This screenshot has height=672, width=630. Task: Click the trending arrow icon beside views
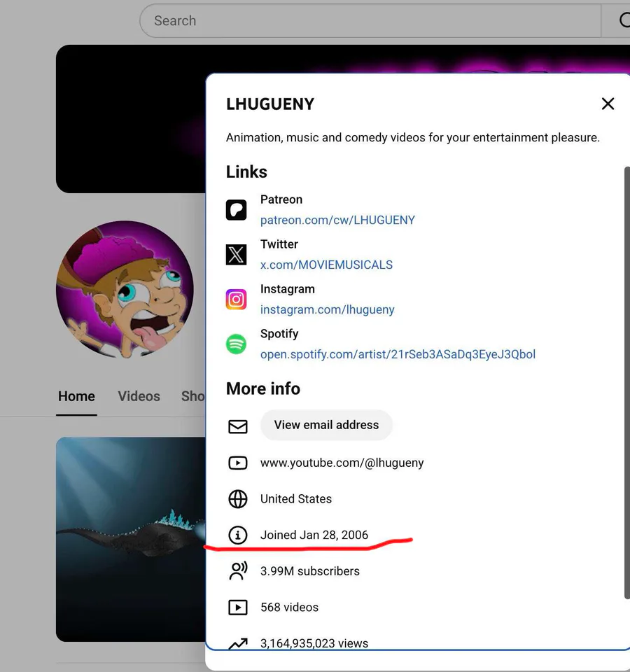pos(238,643)
